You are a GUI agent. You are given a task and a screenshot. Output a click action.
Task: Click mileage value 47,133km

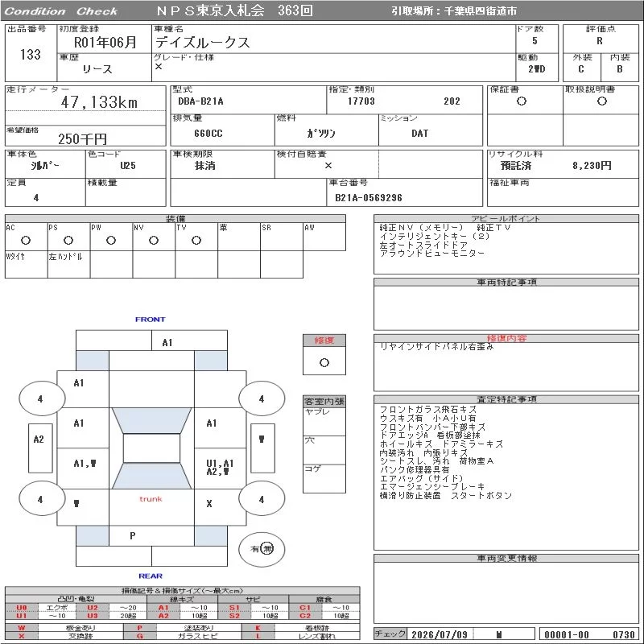(x=99, y=102)
